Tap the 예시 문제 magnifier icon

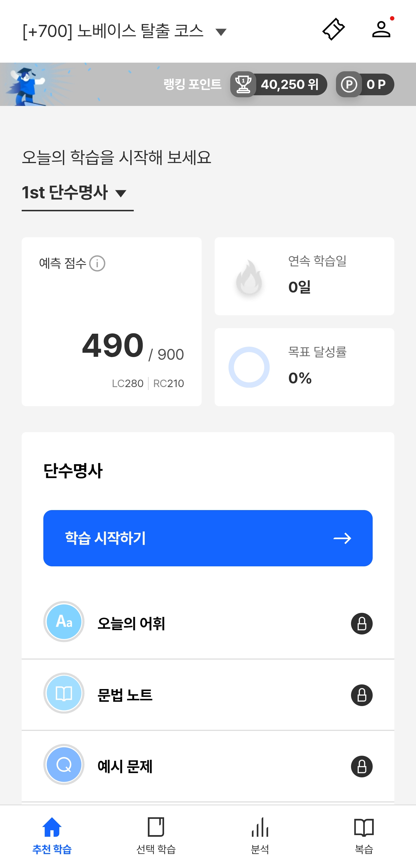64,765
